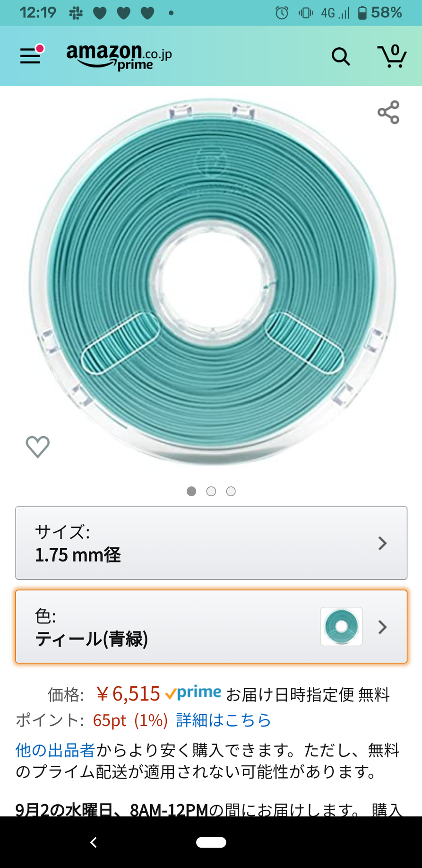Switch to the second product image dot
Image resolution: width=422 pixels, height=868 pixels.
[211, 491]
